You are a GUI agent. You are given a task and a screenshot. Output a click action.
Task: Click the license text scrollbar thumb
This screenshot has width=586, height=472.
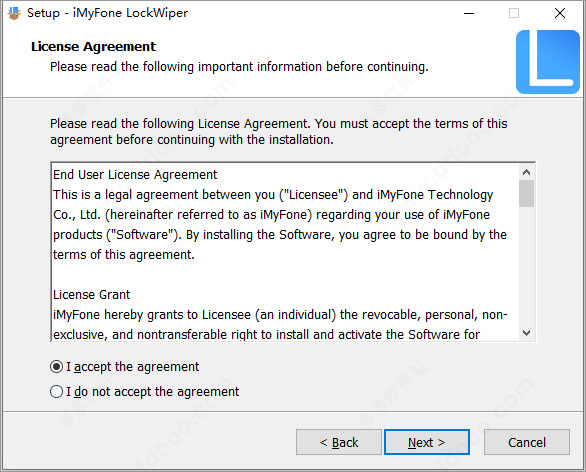[x=527, y=194]
